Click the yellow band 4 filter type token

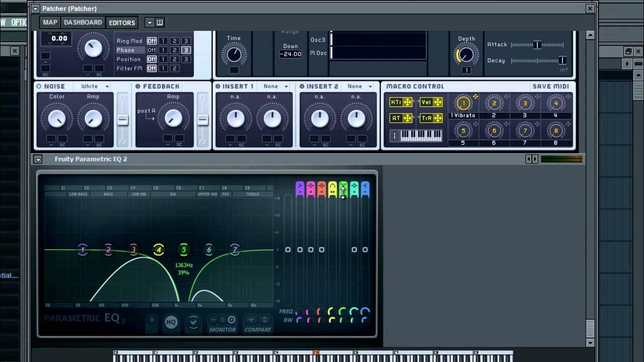click(x=332, y=189)
